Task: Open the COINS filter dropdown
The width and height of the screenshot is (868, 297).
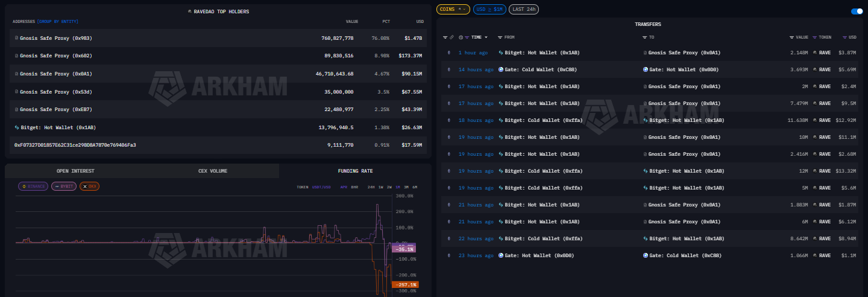Action: tap(453, 9)
